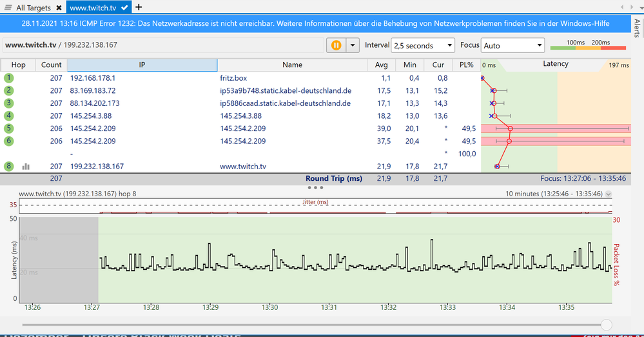The image size is (644, 337).
Task: Select hop 4 green circle icon
Action: [8, 116]
